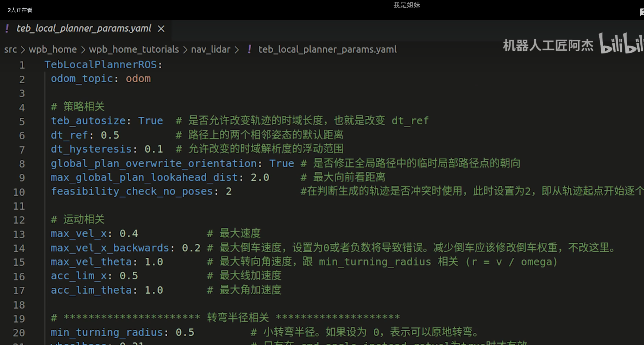Open the src breadcrumb folder
This screenshot has width=644, height=345.
tap(10, 49)
